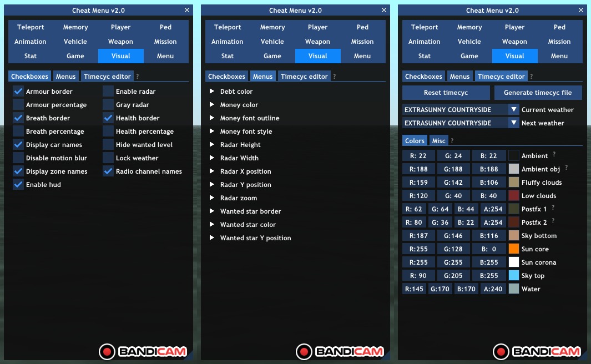Click Postfx 1 A:254 alpha field
The width and height of the screenshot is (591, 364).
[493, 209]
